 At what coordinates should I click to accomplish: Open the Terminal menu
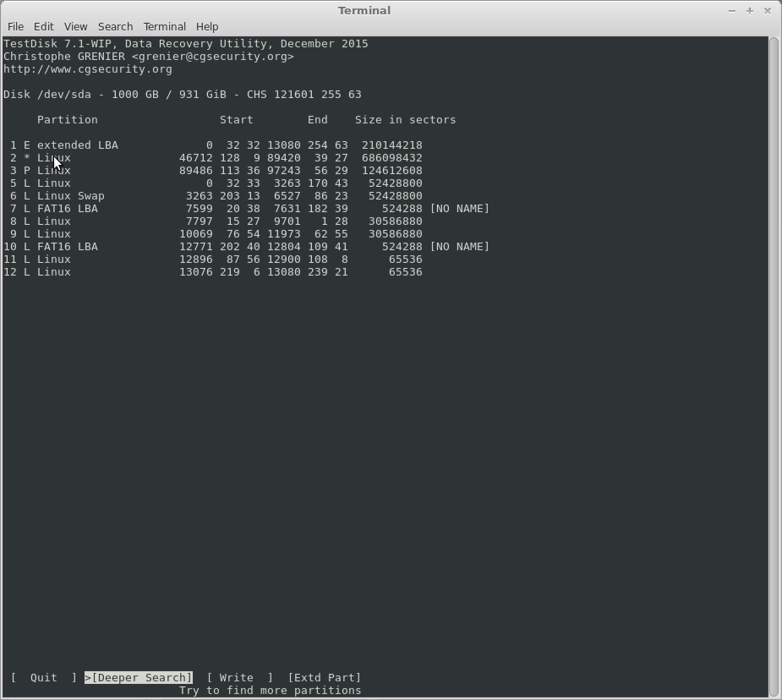164,26
